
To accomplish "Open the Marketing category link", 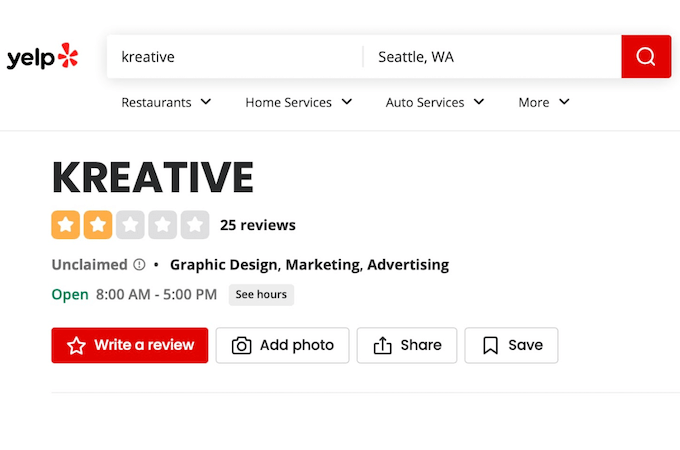I will [322, 264].
